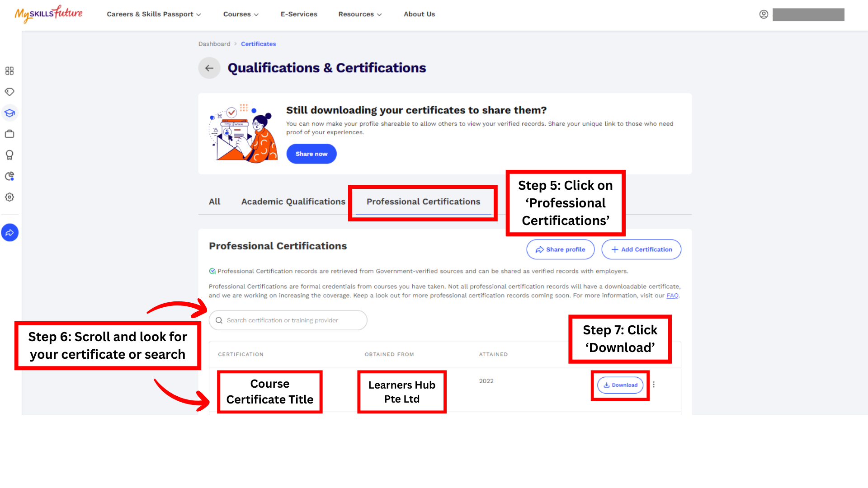
Task: Click the graduation cap icon in sidebar
Action: coord(9,113)
